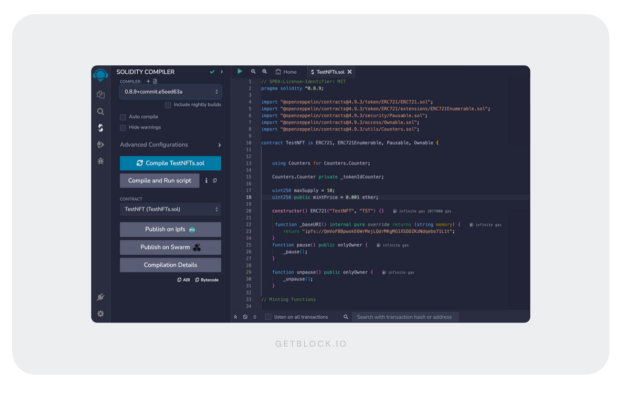Enable the Hide warnings checkbox
Viewport: 633px width, 393px height.
(x=123, y=128)
